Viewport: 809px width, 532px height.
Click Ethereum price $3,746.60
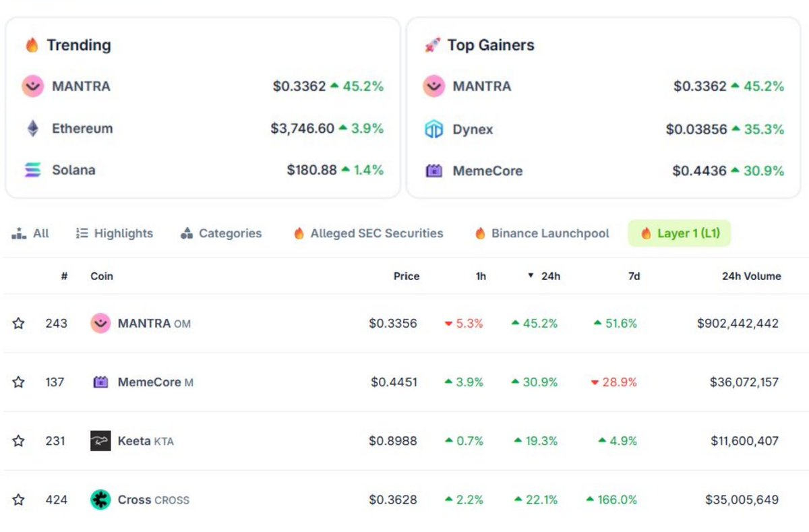pos(303,128)
